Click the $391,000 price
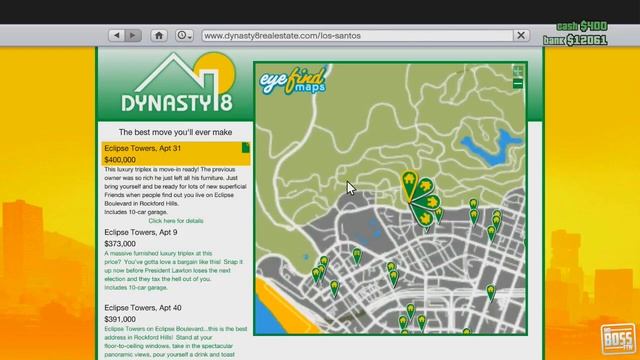Image resolution: width=640 pixels, height=360 pixels. click(x=120, y=319)
